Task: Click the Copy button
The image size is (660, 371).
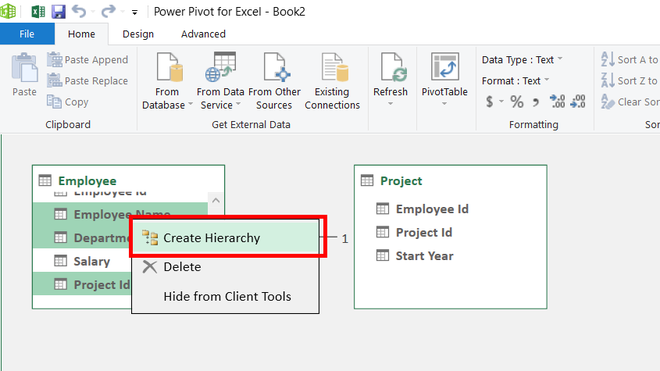Action: click(68, 102)
